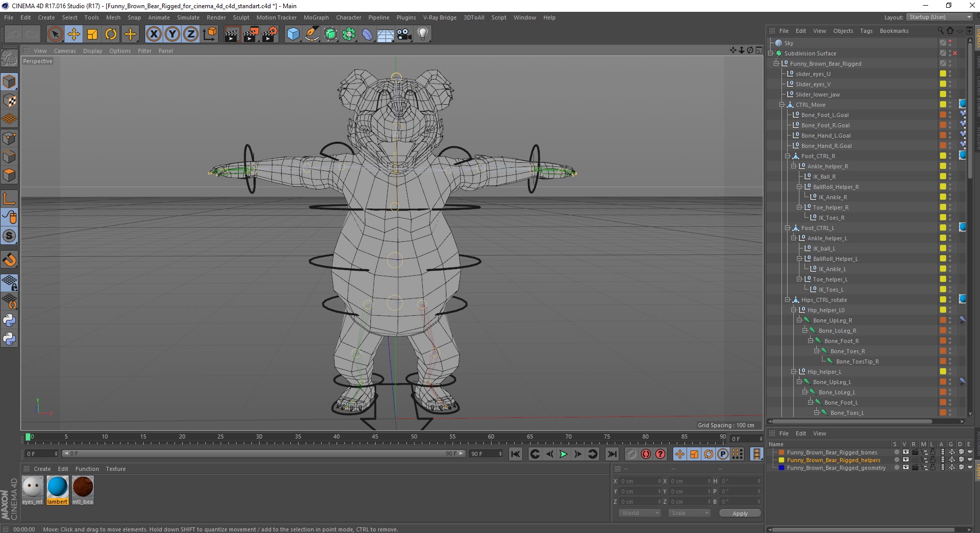This screenshot has width=980, height=533.
Task: Click the Undo icon
Action: coord(13,34)
